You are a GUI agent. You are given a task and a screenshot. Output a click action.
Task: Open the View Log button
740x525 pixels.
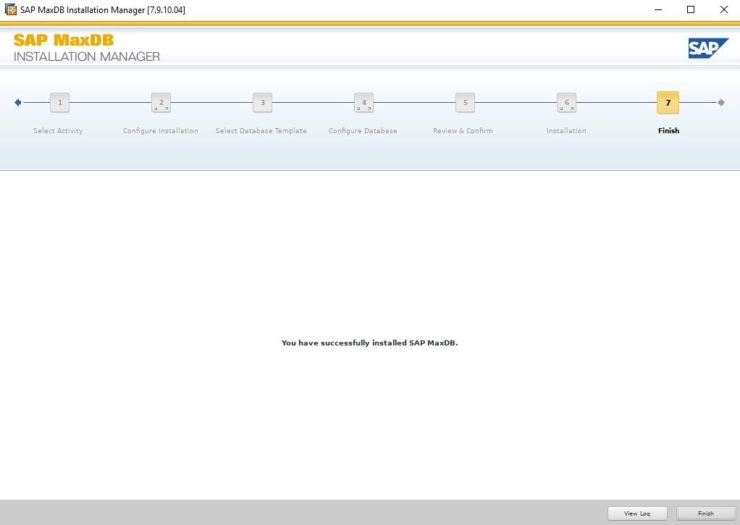(x=637, y=513)
